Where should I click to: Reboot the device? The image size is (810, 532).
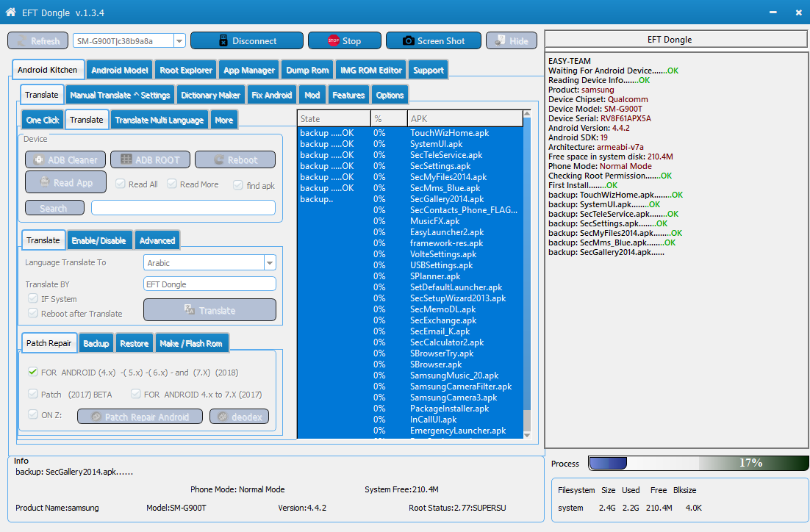point(235,159)
